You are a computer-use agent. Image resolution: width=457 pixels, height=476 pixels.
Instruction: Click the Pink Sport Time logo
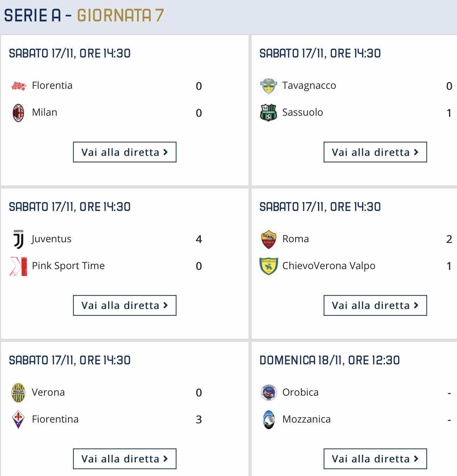click(18, 266)
